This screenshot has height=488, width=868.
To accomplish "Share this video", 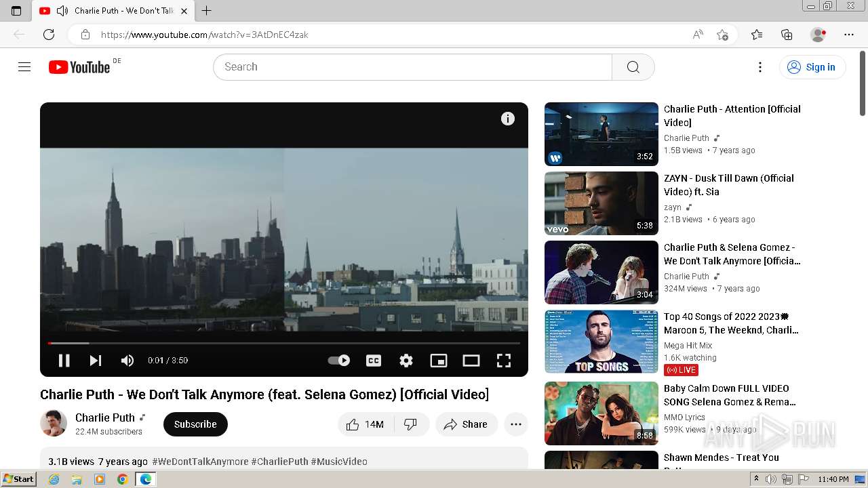I will (x=467, y=424).
